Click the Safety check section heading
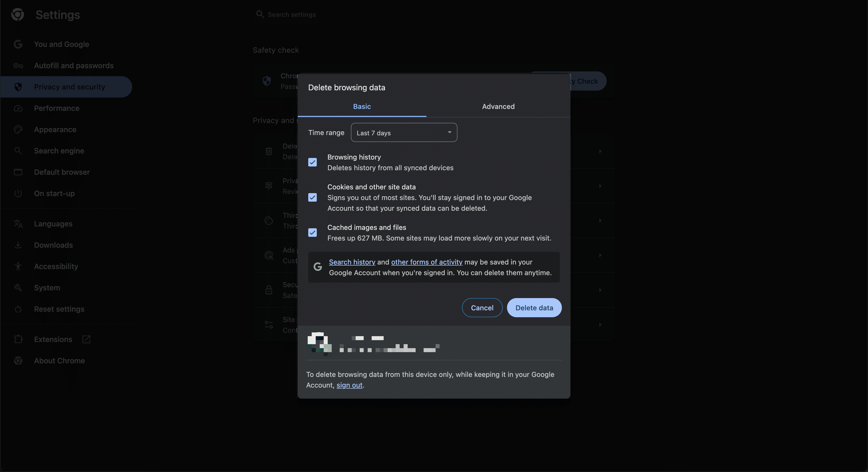 tap(276, 50)
